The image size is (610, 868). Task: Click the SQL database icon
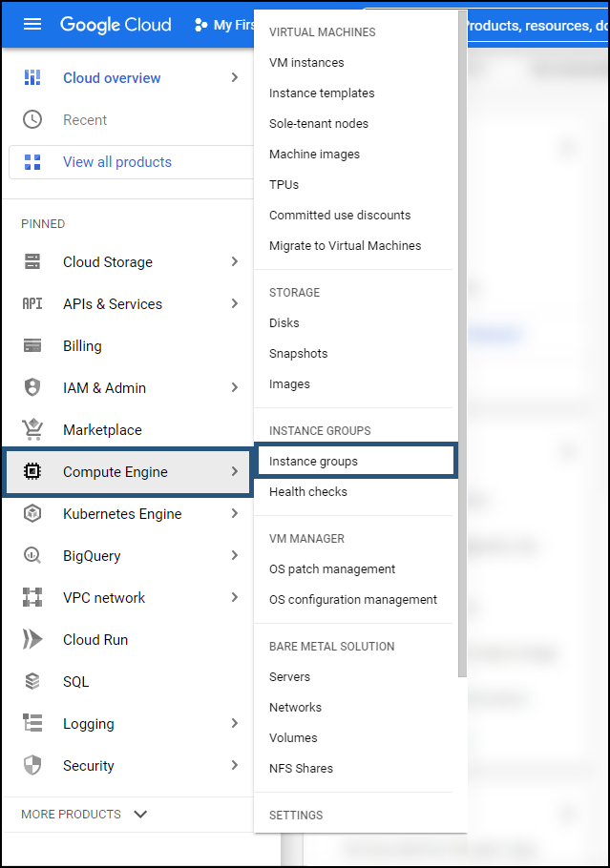click(x=32, y=681)
